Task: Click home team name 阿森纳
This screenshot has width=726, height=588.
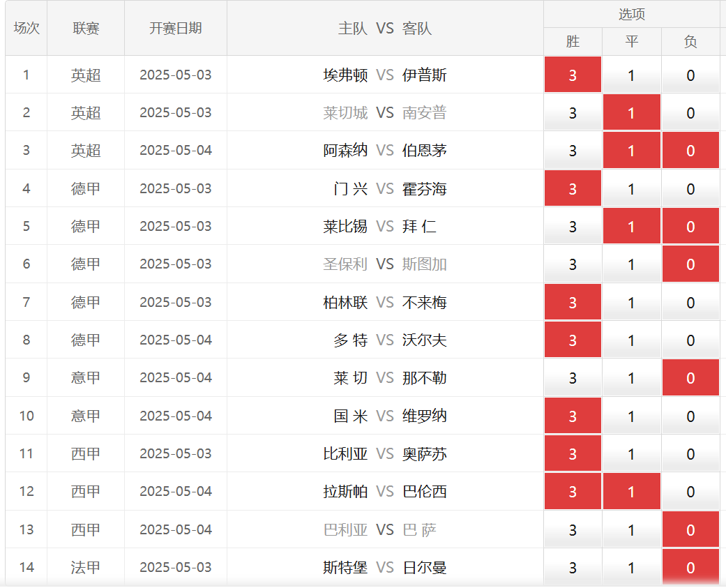Action: point(345,151)
